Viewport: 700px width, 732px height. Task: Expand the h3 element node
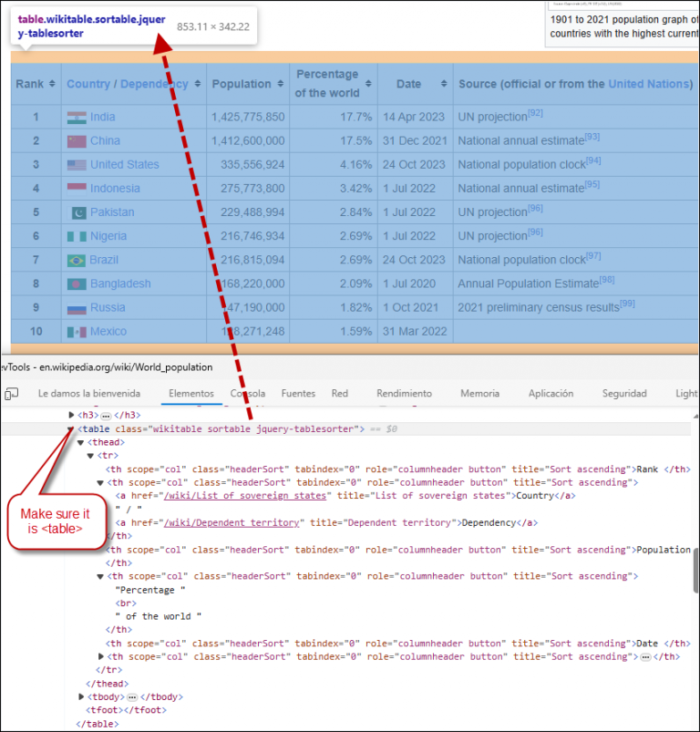[x=71, y=415]
